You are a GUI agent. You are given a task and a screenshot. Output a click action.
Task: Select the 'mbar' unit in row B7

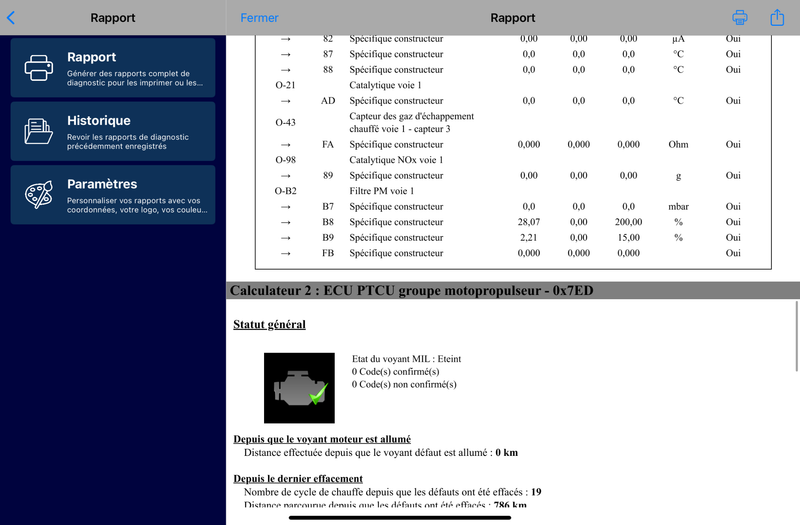coord(678,207)
